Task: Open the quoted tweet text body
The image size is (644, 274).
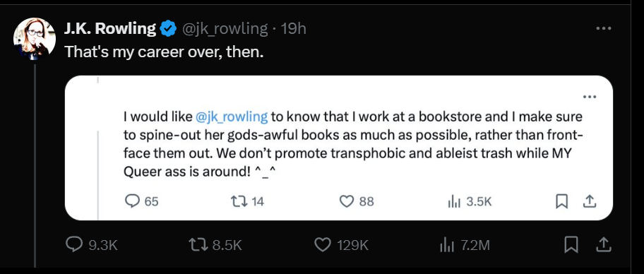Action: pyautogui.click(x=353, y=144)
